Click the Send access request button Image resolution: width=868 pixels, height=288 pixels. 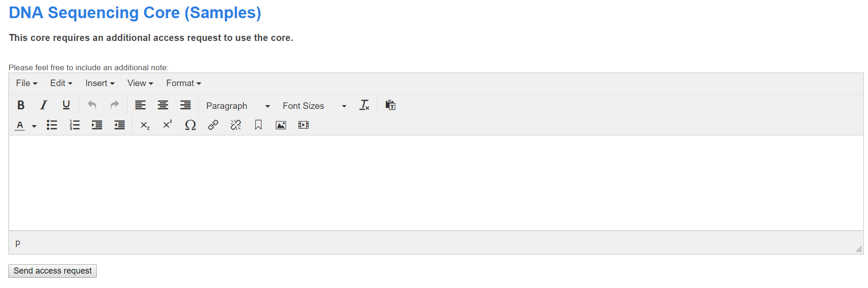point(53,271)
